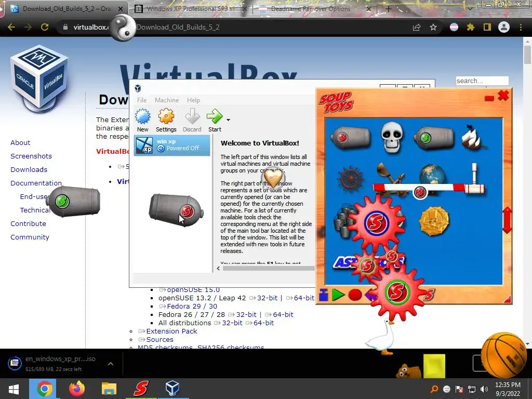The height and width of the screenshot is (399, 532).
Task: Click the browser page vertical scrollbar
Action: (x=527, y=54)
